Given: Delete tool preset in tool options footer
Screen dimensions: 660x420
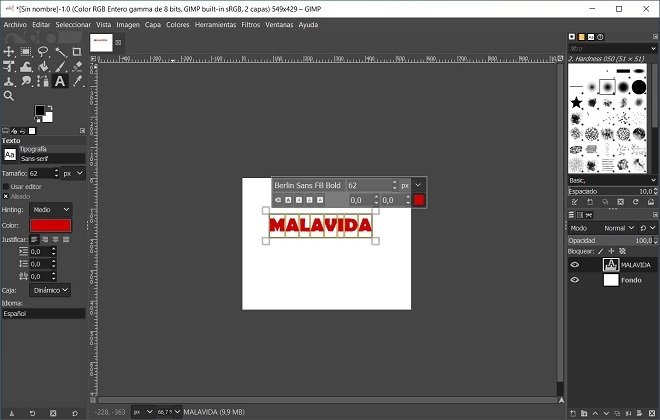Looking at the screenshot, I should pyautogui.click(x=53, y=413).
